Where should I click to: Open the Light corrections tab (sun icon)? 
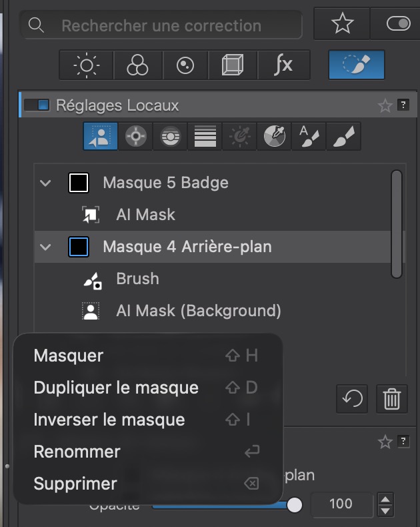[87, 65]
